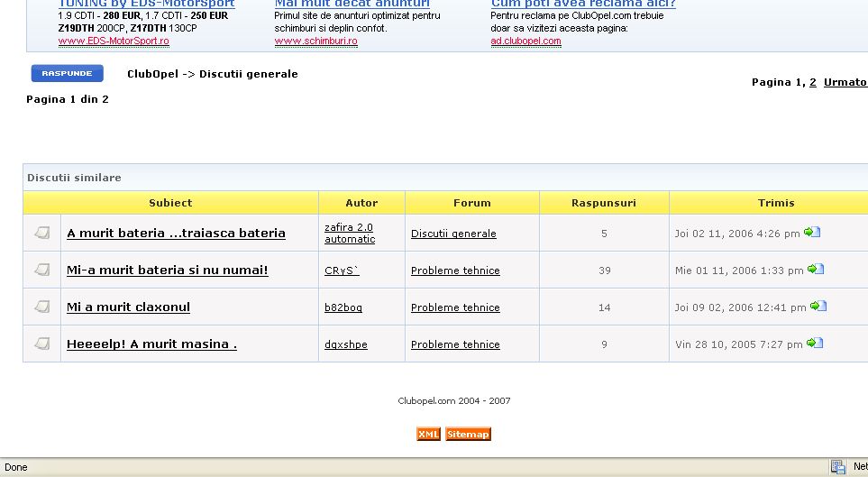Open topic 'Mi-a murit bateria si nu numai!'
This screenshot has width=868, height=477.
167,271
